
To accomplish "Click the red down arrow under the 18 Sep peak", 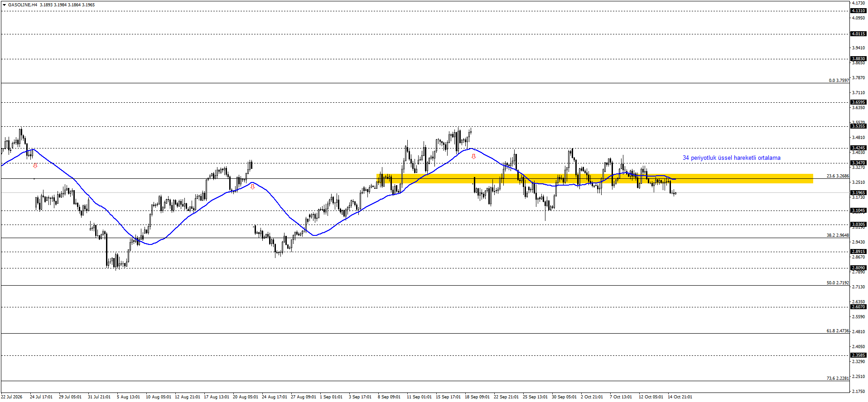I will 474,157.
